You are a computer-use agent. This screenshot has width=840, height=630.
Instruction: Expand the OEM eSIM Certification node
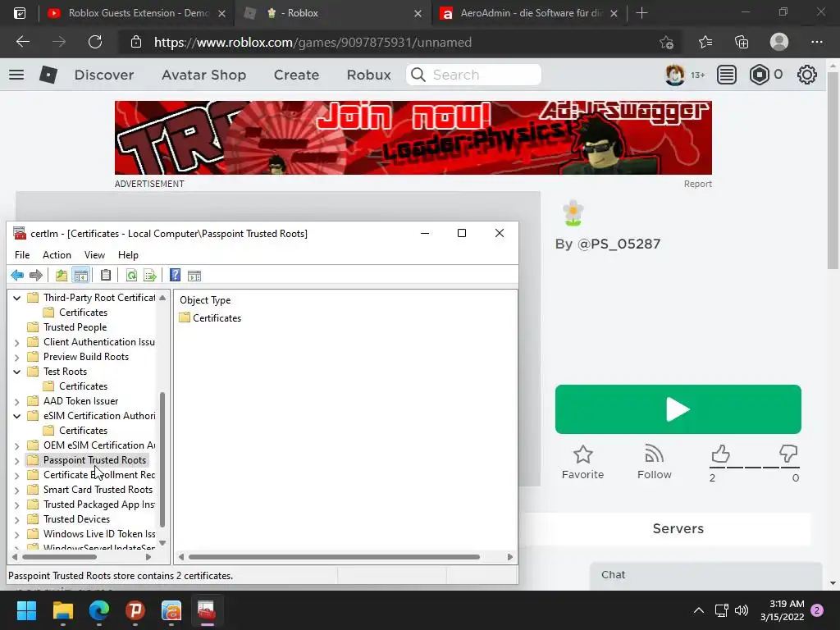(16, 445)
